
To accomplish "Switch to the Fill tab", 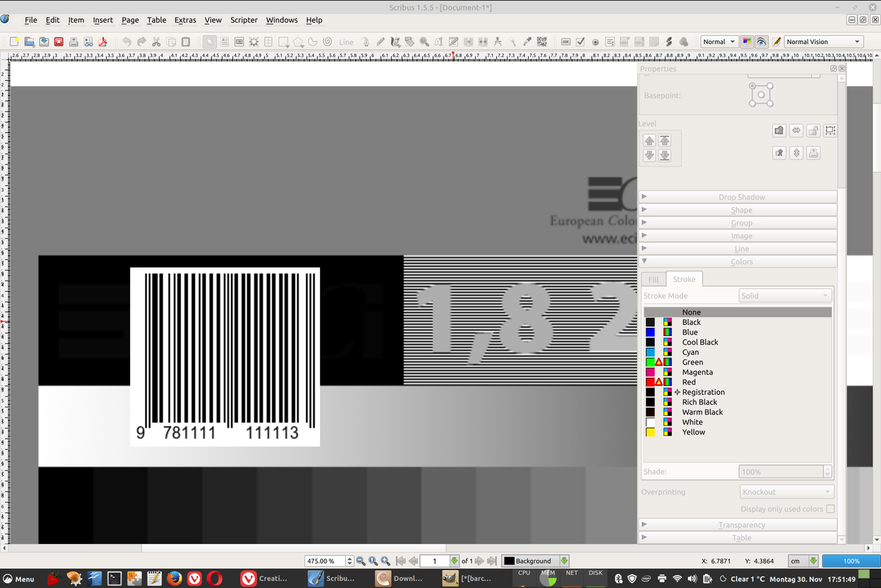I will pos(654,280).
